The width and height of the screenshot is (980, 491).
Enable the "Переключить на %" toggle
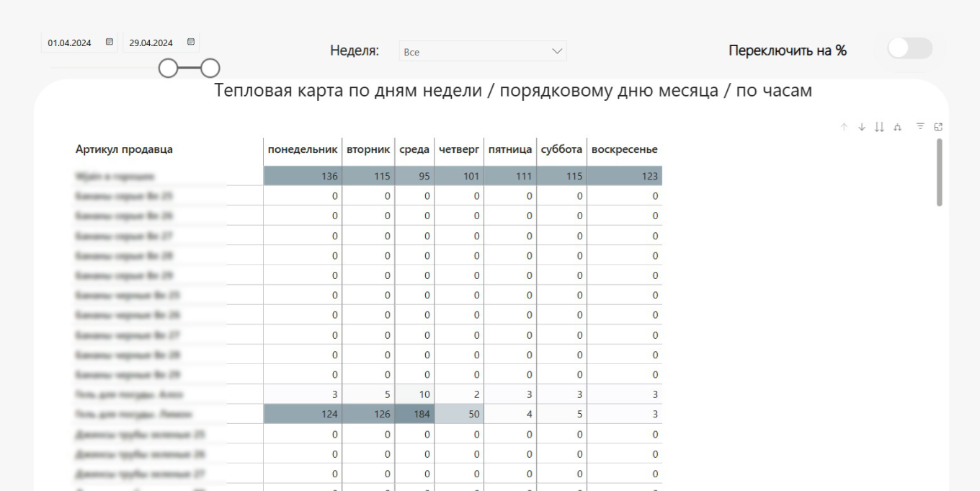(x=909, y=48)
